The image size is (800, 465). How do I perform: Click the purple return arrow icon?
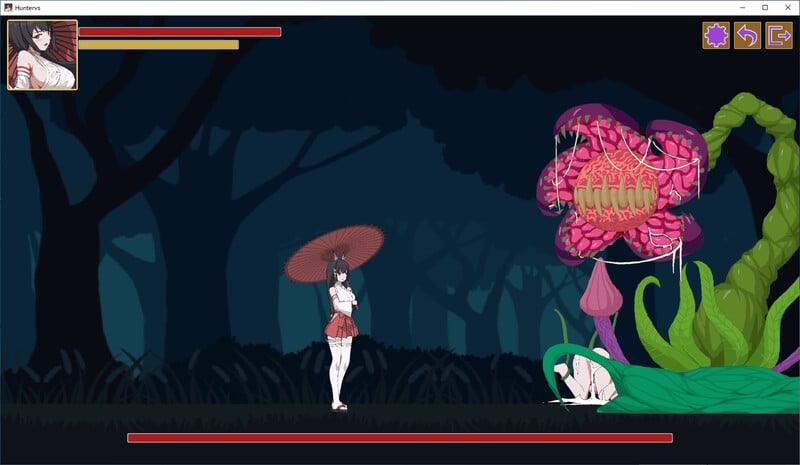pos(747,35)
